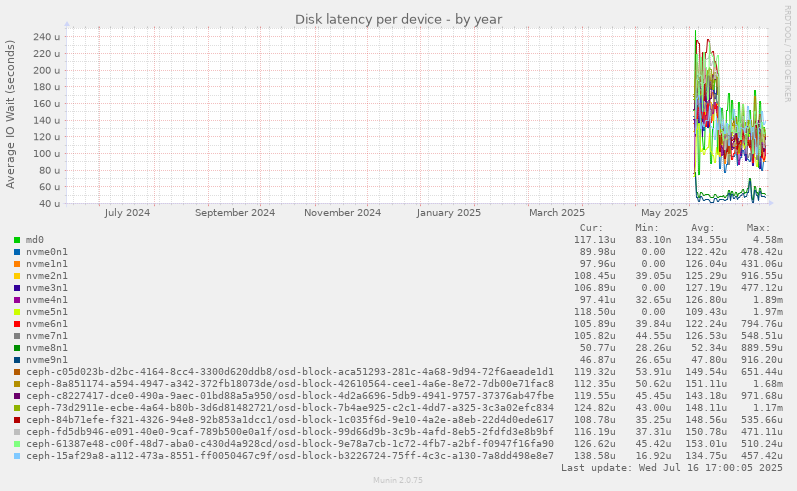Click the swatch beside ceph-c05d023b entry

click(x=17, y=372)
